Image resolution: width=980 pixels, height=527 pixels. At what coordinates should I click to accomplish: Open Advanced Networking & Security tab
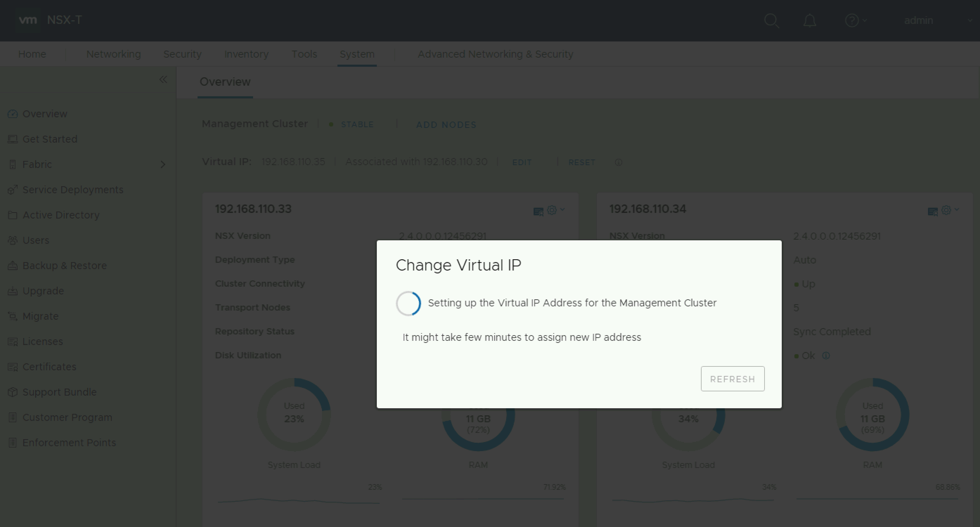point(495,54)
